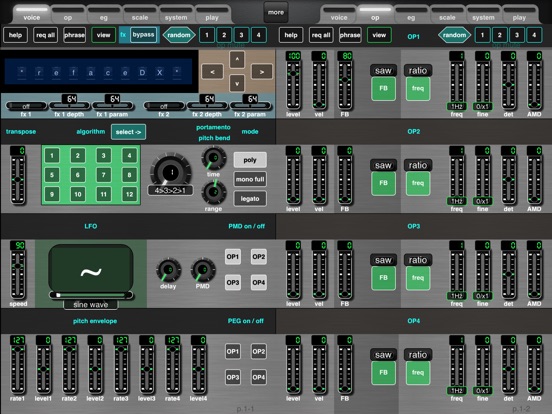Toggle fx 2 off switch
This screenshot has width=552, height=414.
pyautogui.click(x=164, y=106)
